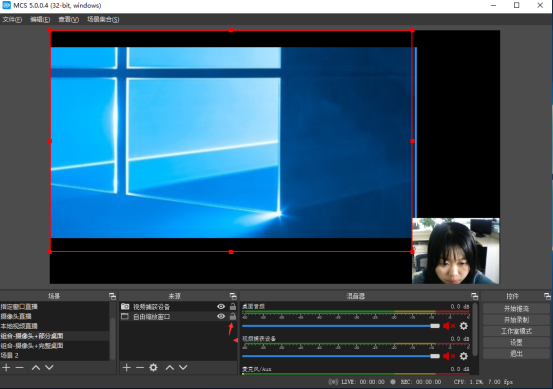
Task: Move the selected source down
Action: [183, 367]
